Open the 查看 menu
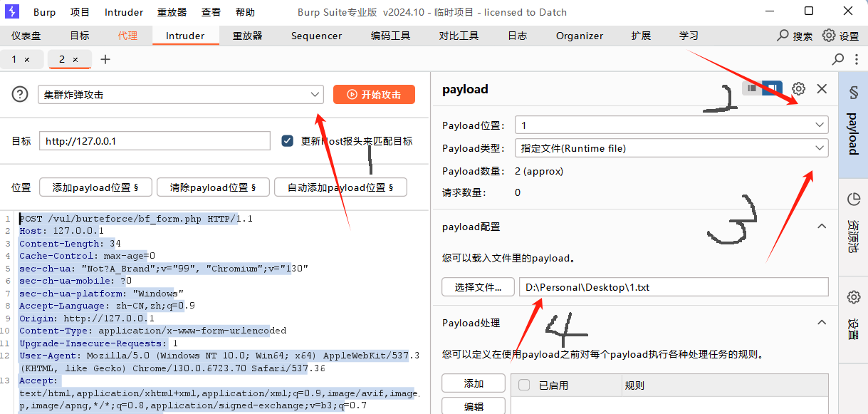Image resolution: width=868 pixels, height=414 pixels. (x=211, y=12)
